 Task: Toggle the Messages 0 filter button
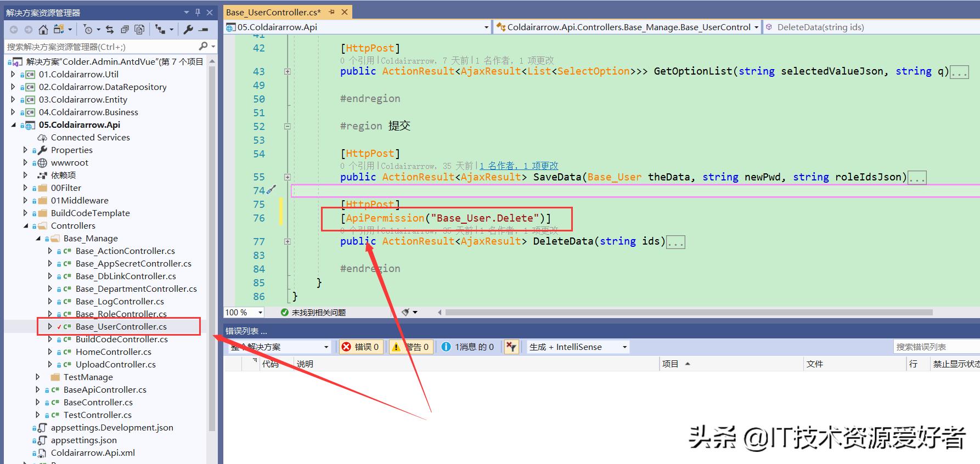pos(468,347)
